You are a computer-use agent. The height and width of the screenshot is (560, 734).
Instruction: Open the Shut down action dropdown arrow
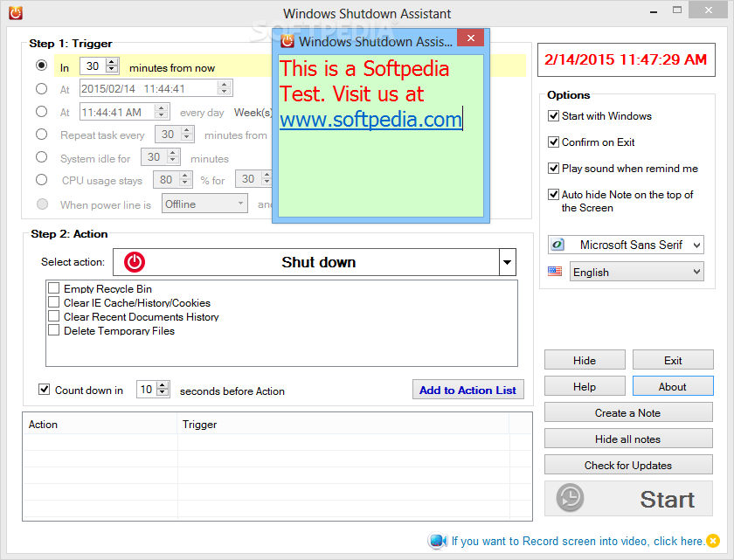pos(507,262)
